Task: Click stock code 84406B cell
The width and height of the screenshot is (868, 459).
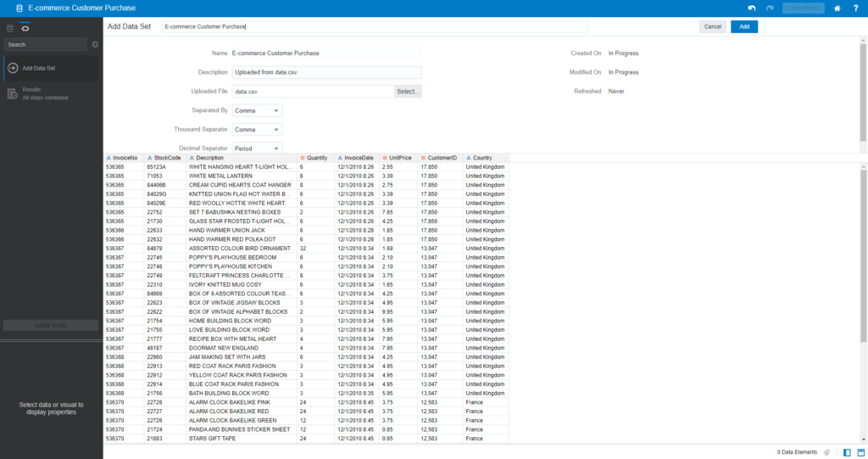Action: coord(165,185)
